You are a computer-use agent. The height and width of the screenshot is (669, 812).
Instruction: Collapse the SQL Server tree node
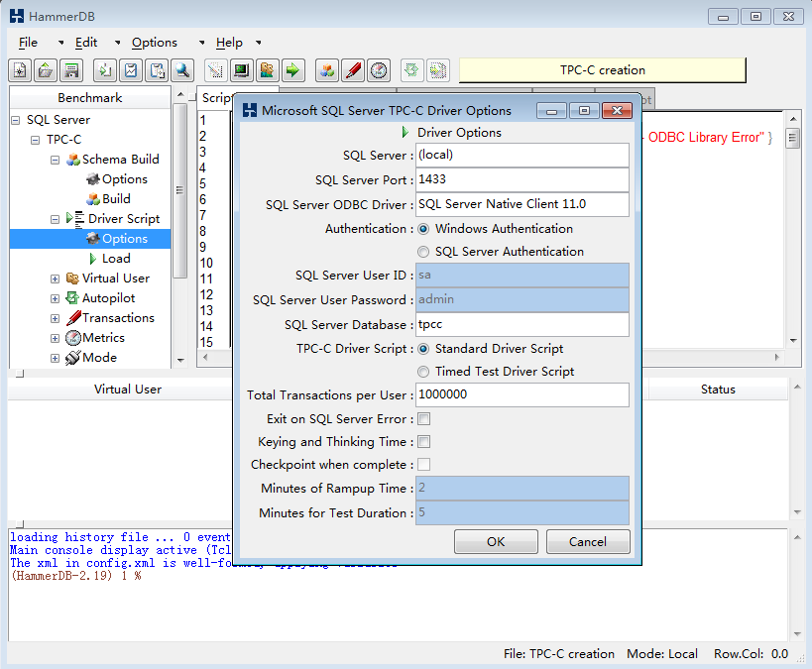[16, 120]
